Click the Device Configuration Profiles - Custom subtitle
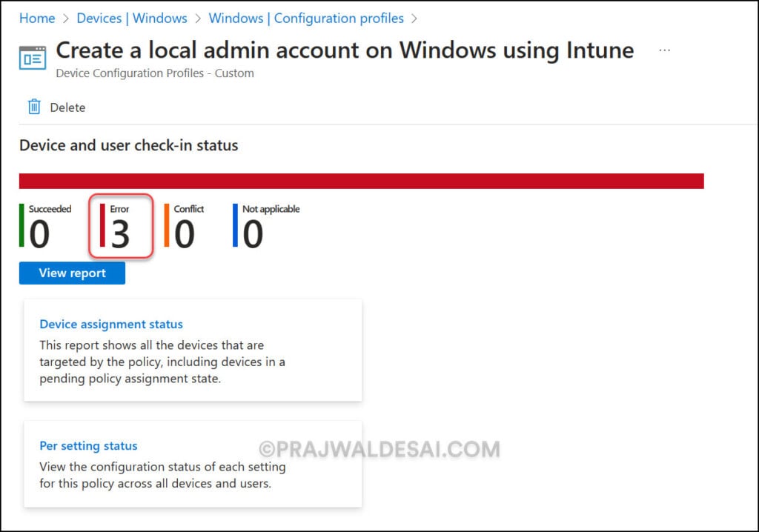This screenshot has height=532, width=759. (155, 73)
